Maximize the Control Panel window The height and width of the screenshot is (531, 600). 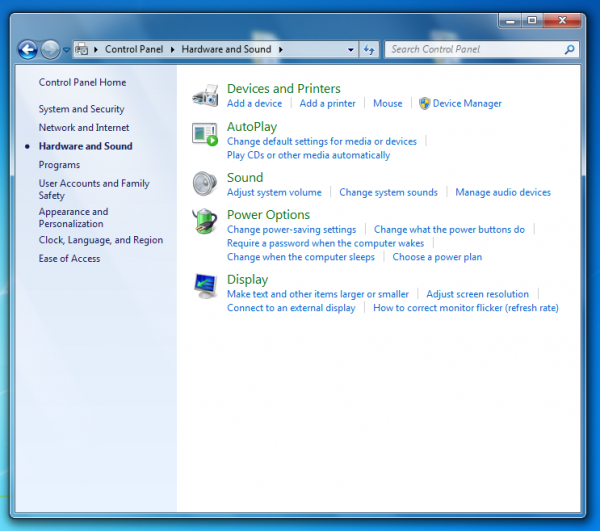point(532,21)
